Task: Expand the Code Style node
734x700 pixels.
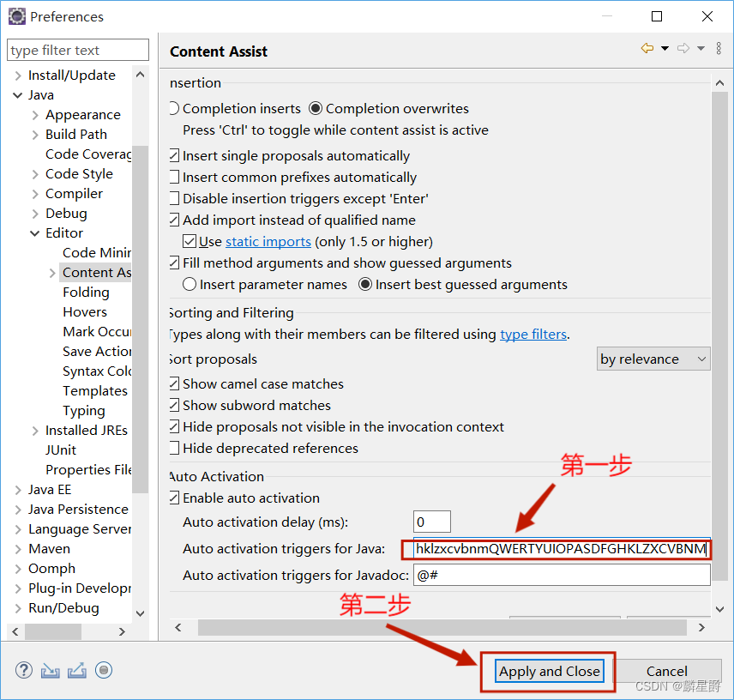Action: (35, 174)
